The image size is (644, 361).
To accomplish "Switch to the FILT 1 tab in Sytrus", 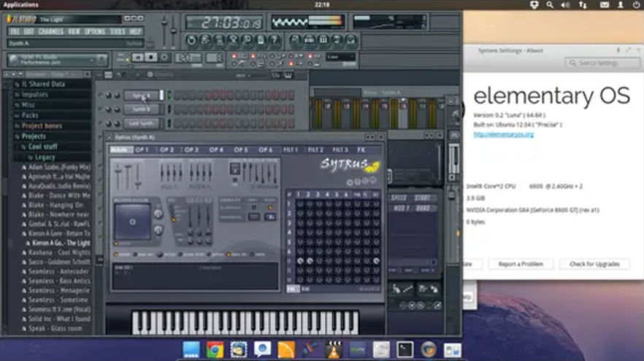I will pos(291,150).
